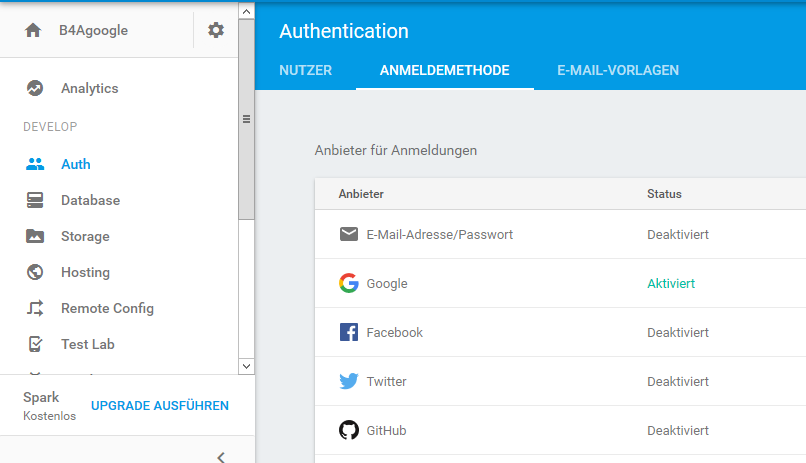The image size is (806, 463).
Task: Click the Facebook logo icon
Action: coord(349,332)
